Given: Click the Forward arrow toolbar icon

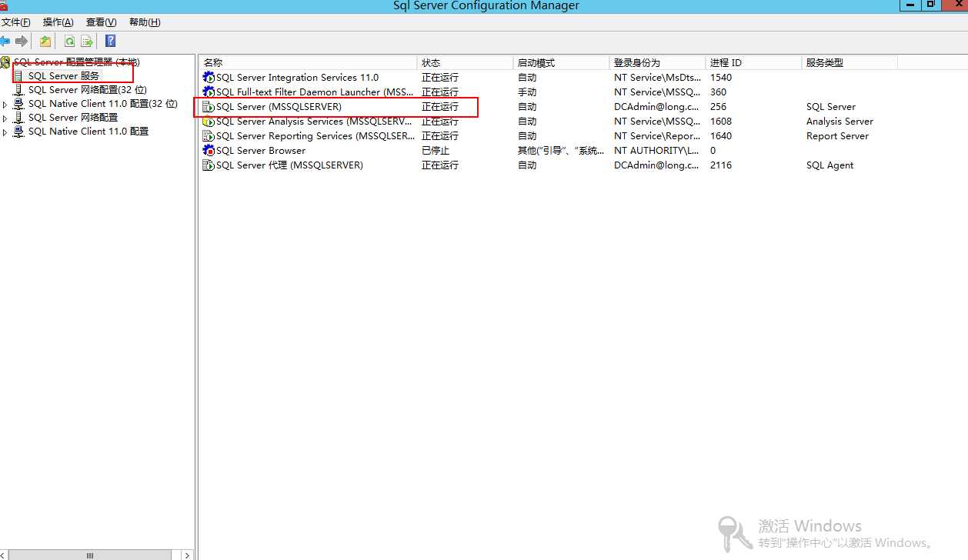Looking at the screenshot, I should pyautogui.click(x=22, y=41).
